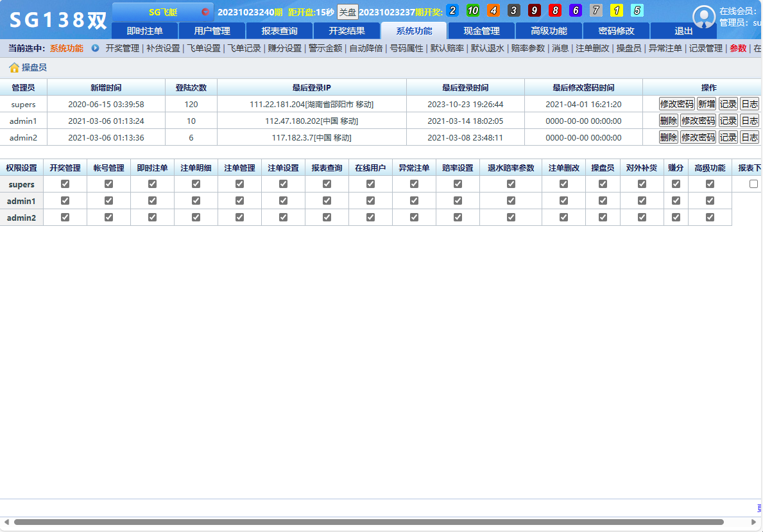The height and width of the screenshot is (532, 763).
Task: Toggle admin1 操盘员 permission checkbox
Action: [603, 200]
